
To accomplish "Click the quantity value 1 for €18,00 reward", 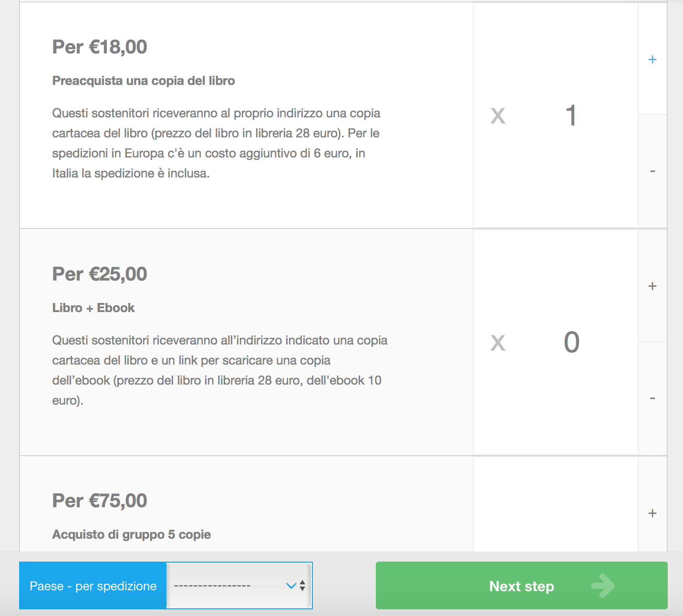I will [571, 115].
